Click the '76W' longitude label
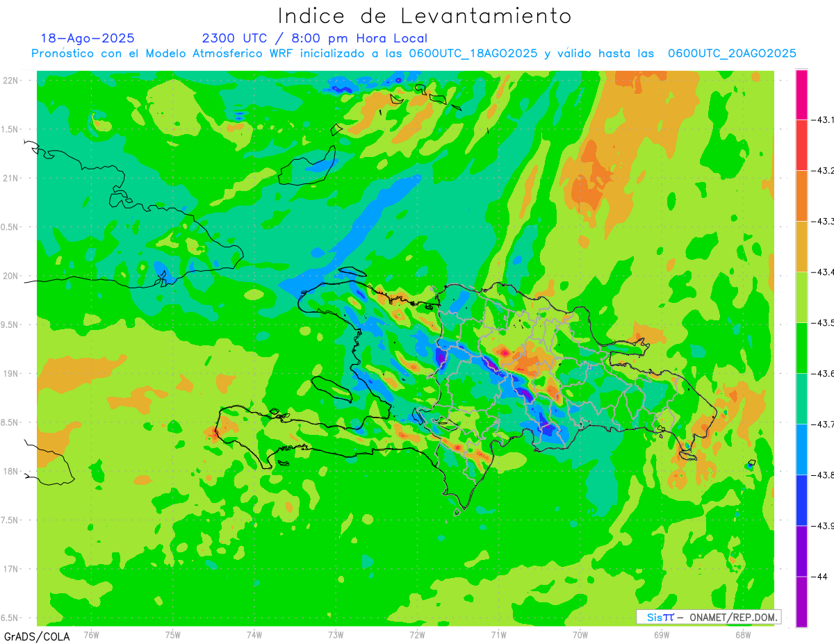Viewport: 834px width, 644px height. [91, 634]
